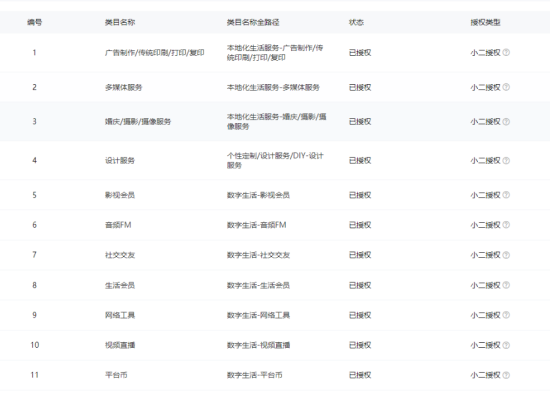Select the 平台币 category name cell
This screenshot has width=550, height=397.
tap(116, 375)
